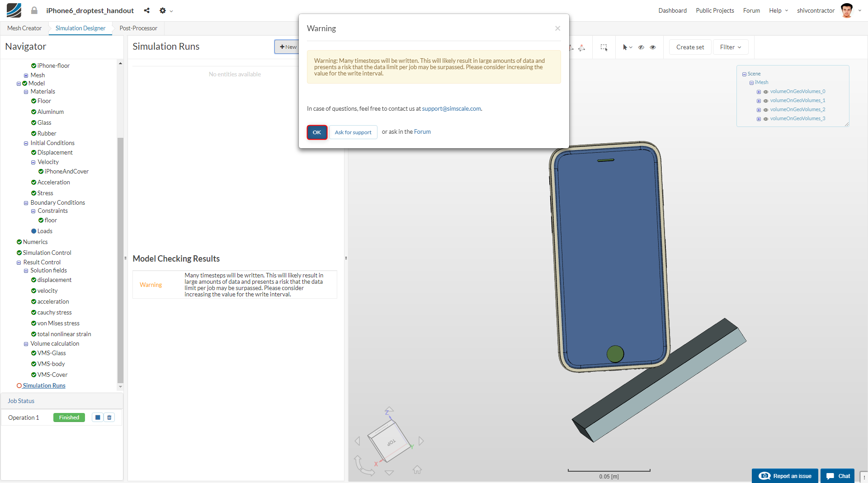Rotate view right with the right arrow
The width and height of the screenshot is (868, 483).
tap(421, 441)
